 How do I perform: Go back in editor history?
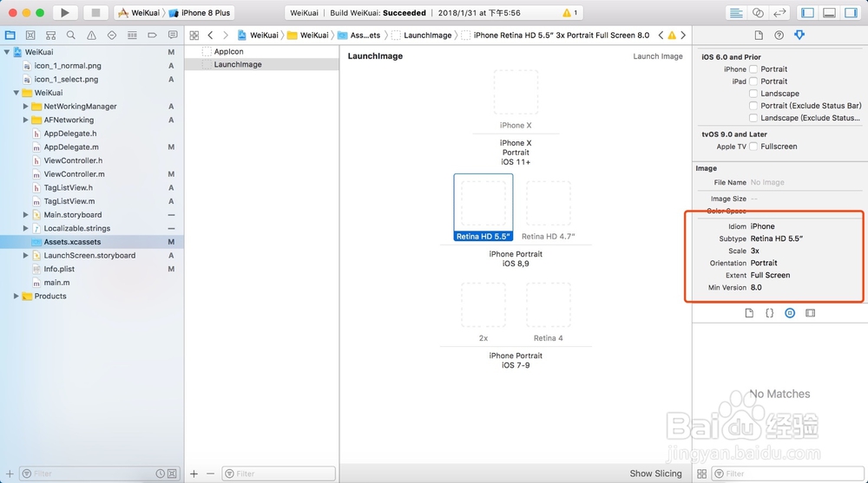coord(210,35)
